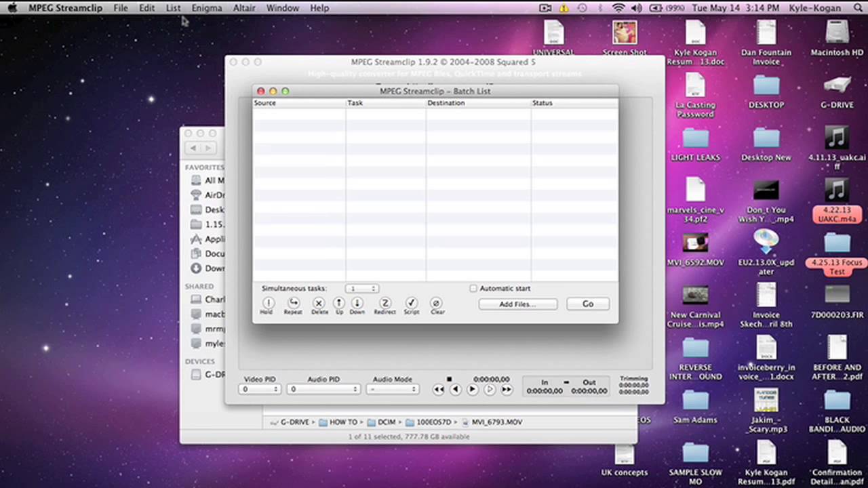
Task: Click the Bluetooth menu bar icon
Action: [601, 8]
